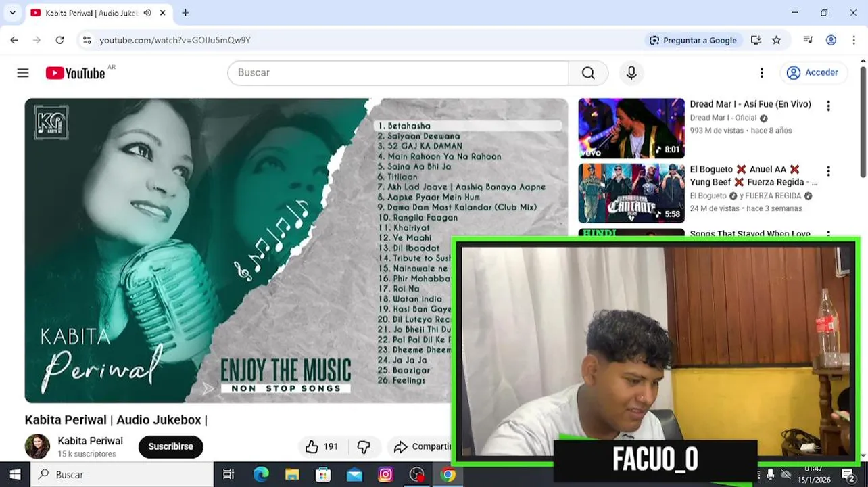
Task: Click the 15 k suscriptores text
Action: click(87, 454)
